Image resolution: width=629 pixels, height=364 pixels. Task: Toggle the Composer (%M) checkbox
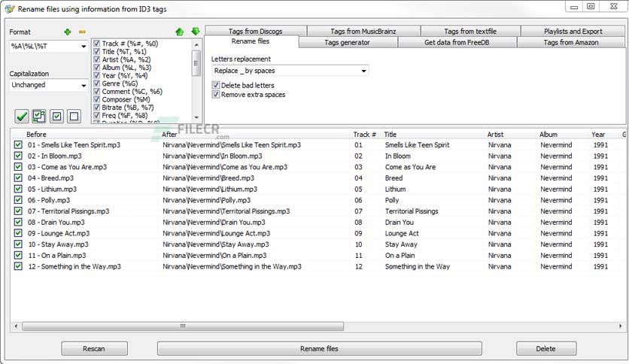pos(96,99)
